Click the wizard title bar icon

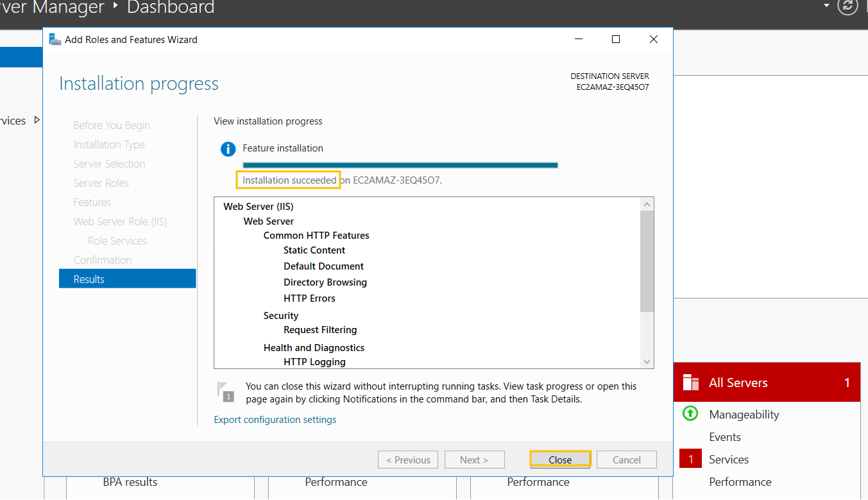[56, 39]
